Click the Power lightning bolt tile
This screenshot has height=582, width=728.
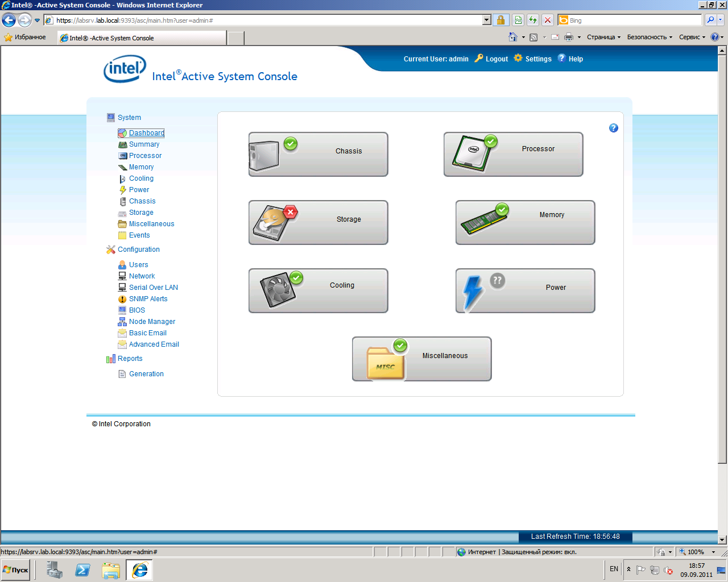(x=525, y=290)
